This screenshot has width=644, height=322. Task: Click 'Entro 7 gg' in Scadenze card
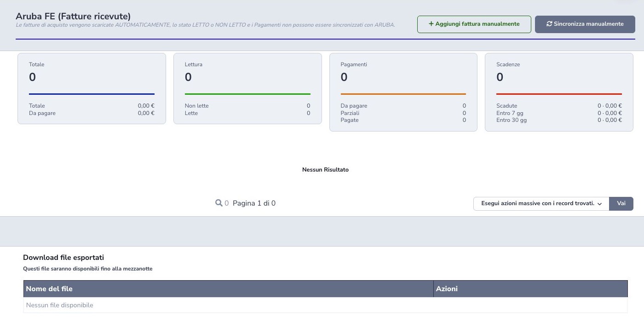pos(559,113)
